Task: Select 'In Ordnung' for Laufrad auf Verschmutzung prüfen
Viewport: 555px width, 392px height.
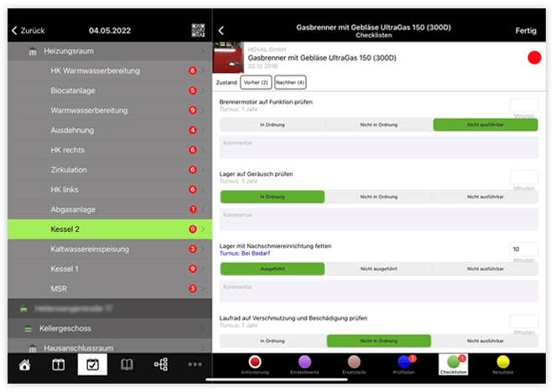Action: click(x=272, y=341)
